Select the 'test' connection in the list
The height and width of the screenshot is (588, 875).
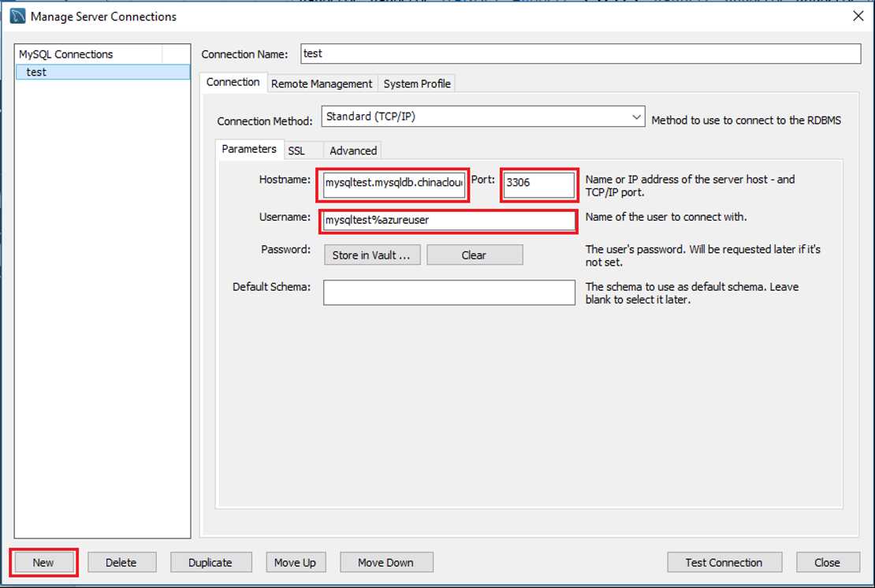coord(102,72)
